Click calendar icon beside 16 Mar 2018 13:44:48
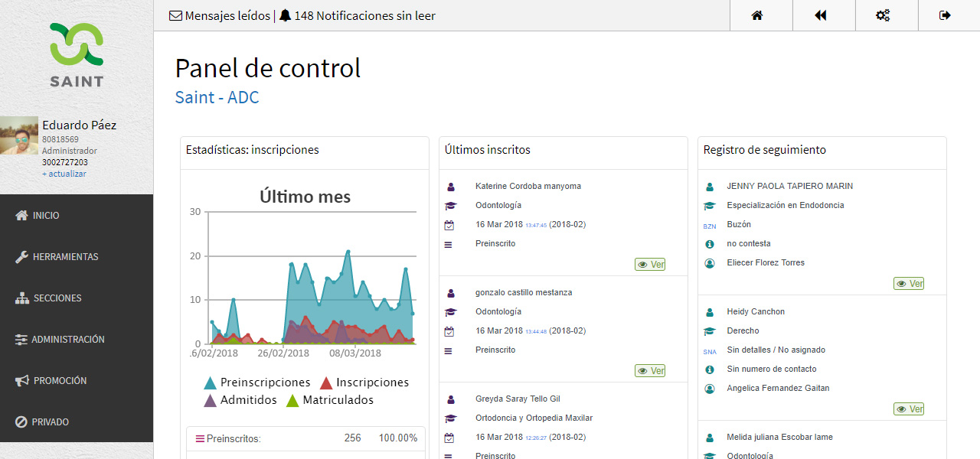 [x=449, y=331]
